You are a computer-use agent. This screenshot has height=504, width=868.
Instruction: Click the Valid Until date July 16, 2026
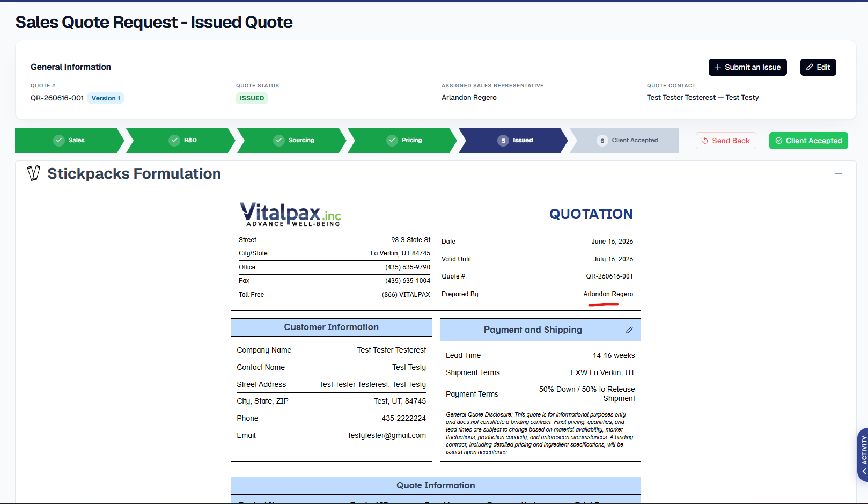point(613,259)
